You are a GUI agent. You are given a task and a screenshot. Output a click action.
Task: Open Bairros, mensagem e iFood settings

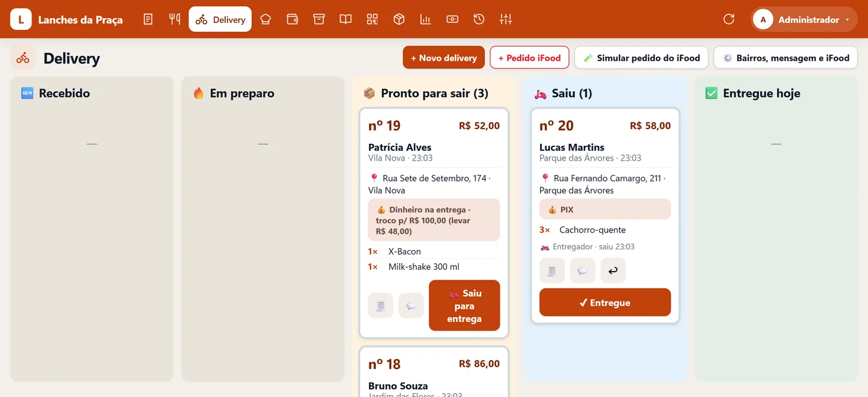(x=786, y=58)
